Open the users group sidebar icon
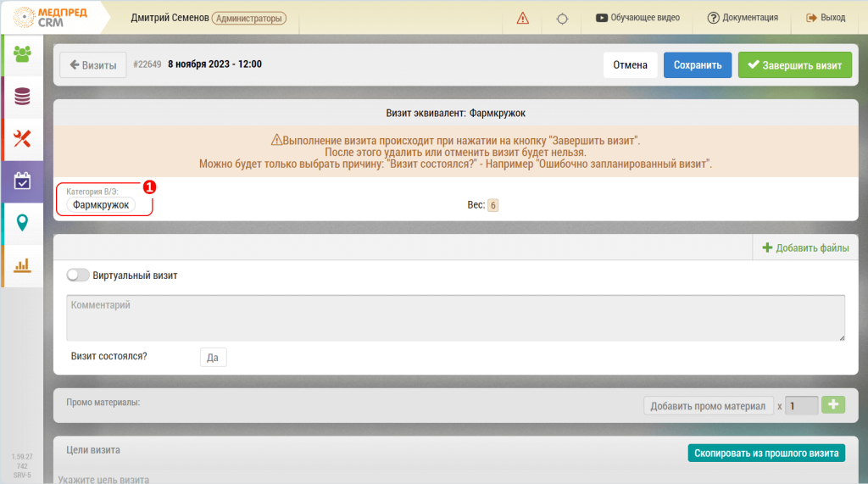The width and height of the screenshot is (868, 484). point(22,54)
